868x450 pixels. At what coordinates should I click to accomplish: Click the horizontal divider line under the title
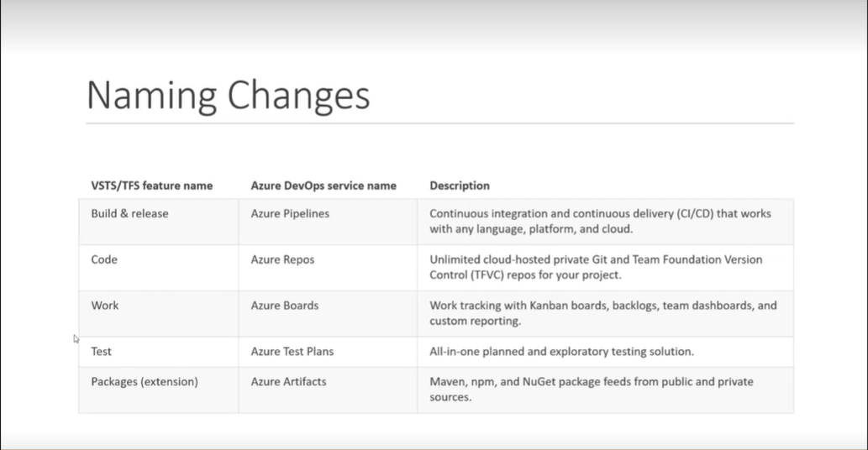(439, 123)
